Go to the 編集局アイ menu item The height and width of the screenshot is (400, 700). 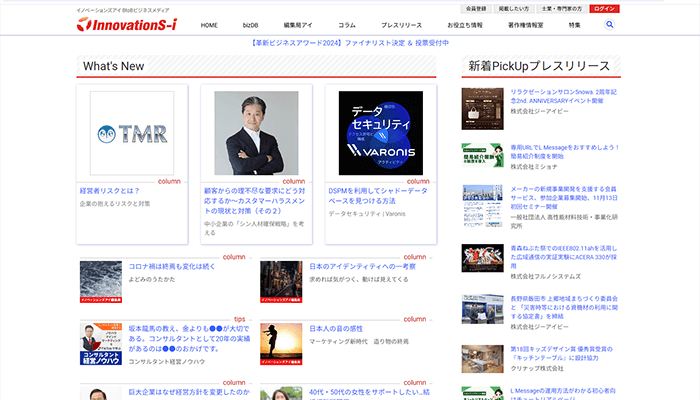click(298, 25)
